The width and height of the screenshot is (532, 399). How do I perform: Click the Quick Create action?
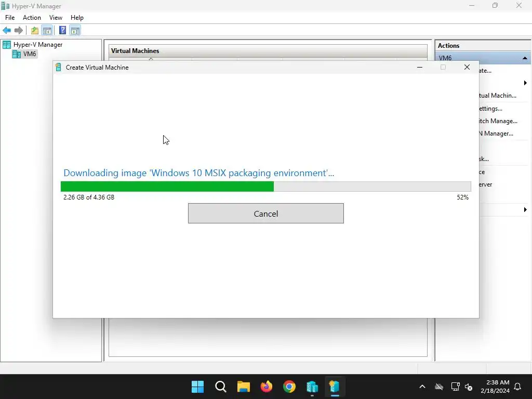485,71
